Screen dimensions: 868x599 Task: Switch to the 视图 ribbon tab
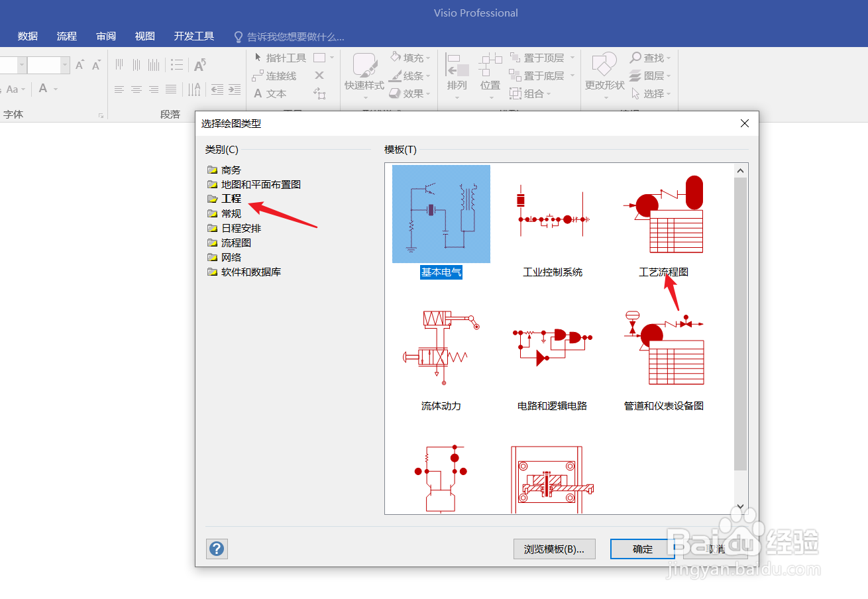144,36
